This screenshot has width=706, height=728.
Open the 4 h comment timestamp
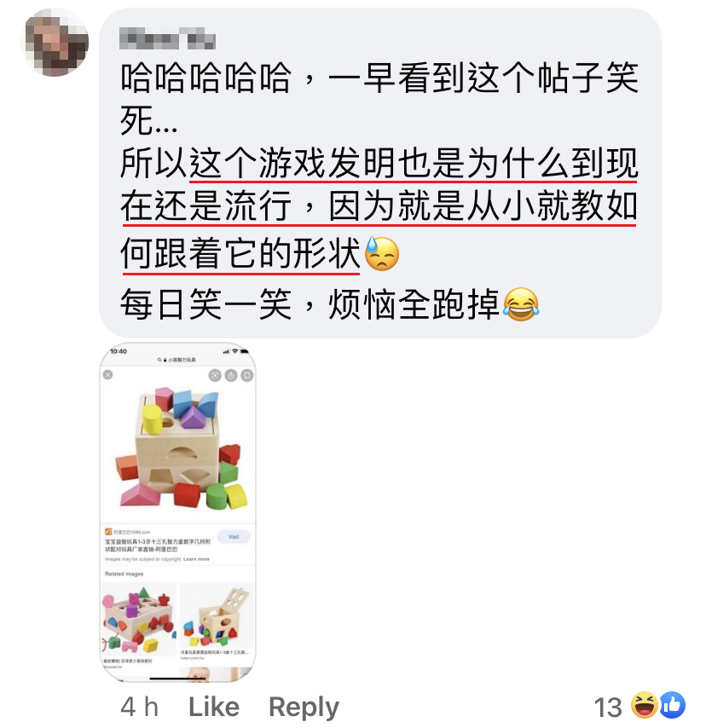(x=139, y=707)
